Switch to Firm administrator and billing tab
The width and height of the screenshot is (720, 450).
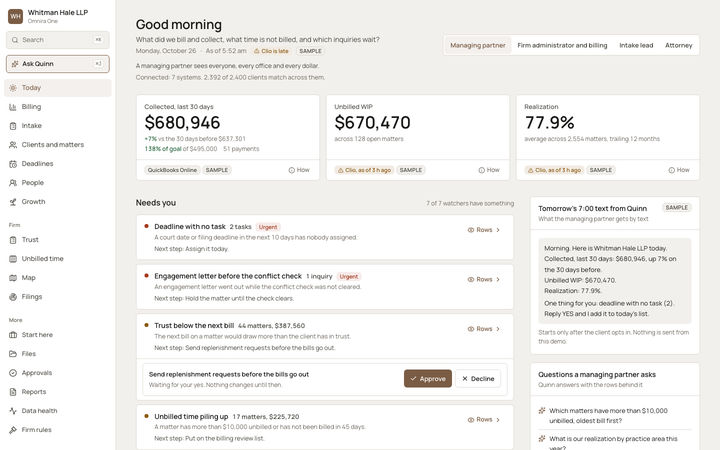point(562,45)
